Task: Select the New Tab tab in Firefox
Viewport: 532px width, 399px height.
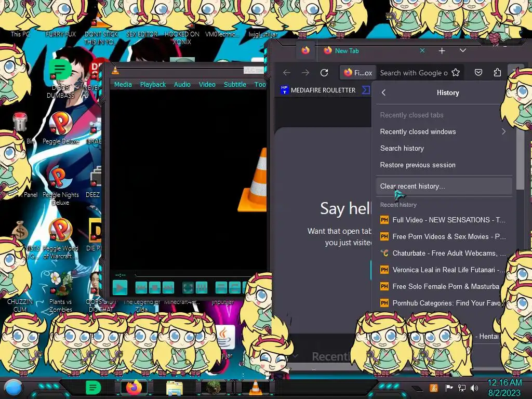Action: [x=373, y=50]
